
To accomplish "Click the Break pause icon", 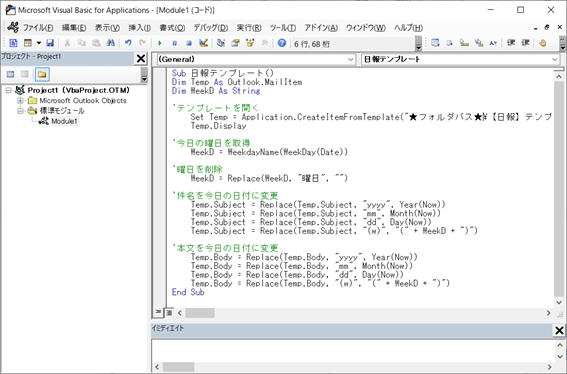I will (x=174, y=43).
